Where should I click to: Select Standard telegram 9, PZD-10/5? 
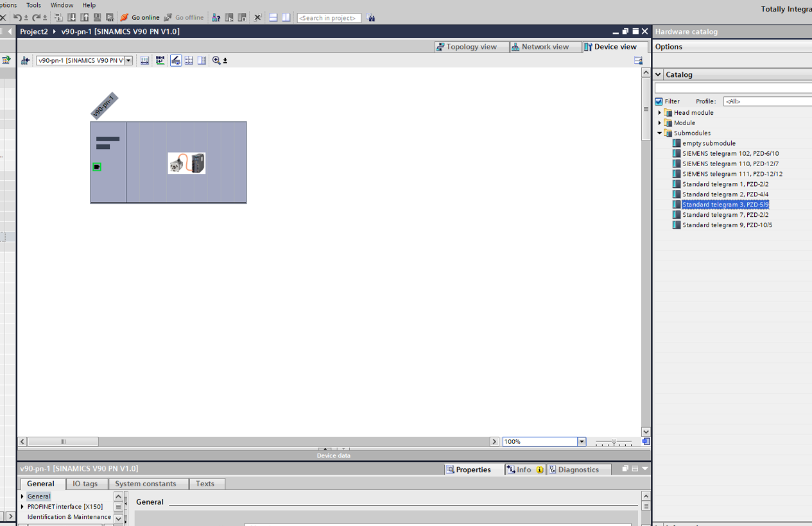click(727, 226)
